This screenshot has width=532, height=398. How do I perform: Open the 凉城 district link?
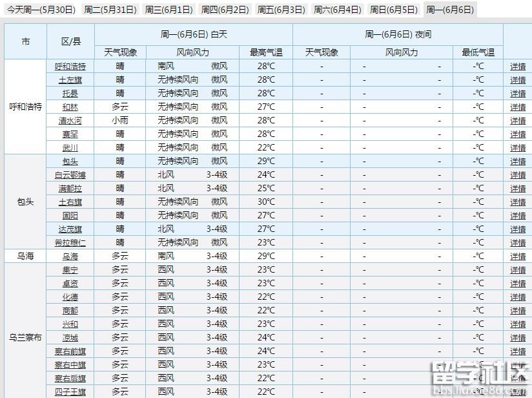click(x=70, y=338)
